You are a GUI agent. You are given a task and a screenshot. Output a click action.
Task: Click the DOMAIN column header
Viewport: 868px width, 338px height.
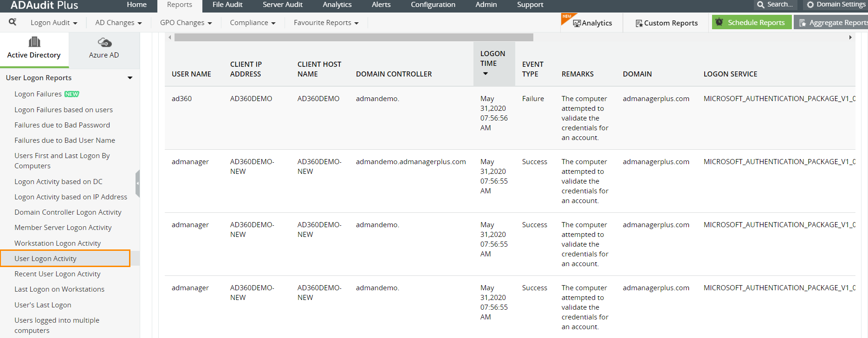pos(637,74)
